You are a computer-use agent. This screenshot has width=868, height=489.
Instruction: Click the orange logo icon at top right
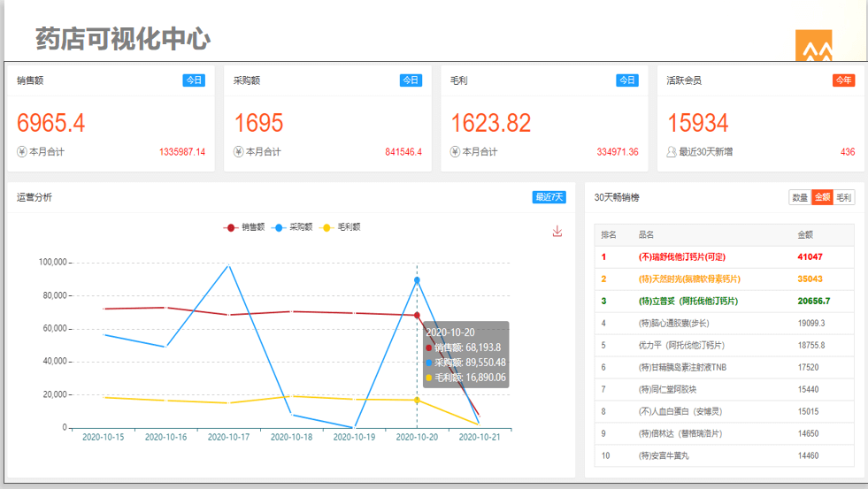[x=813, y=50]
